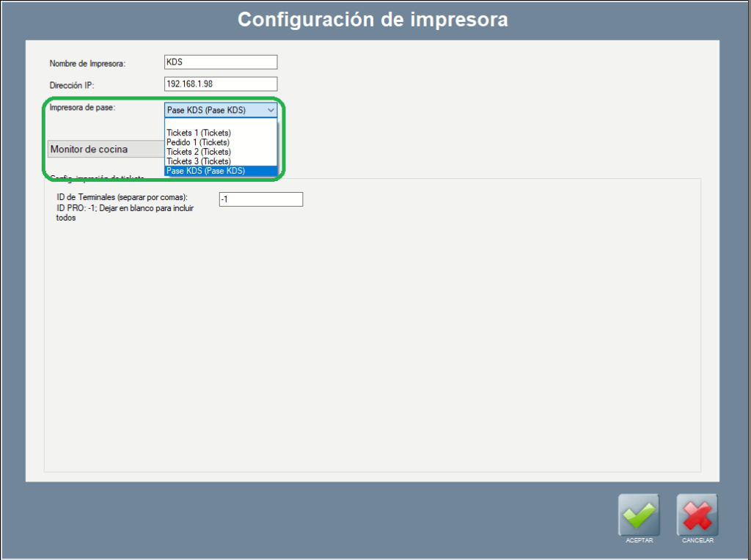Click the 'Nombre de Impresora:' label
751x560 pixels.
coord(88,64)
